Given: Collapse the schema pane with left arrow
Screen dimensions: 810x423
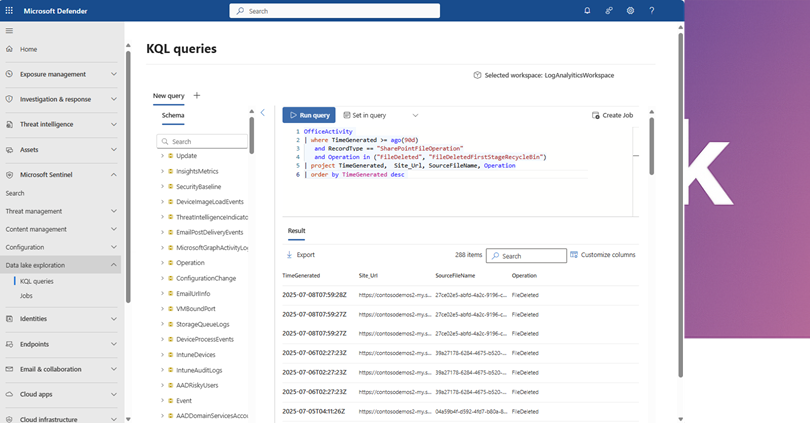Looking at the screenshot, I should [x=262, y=112].
